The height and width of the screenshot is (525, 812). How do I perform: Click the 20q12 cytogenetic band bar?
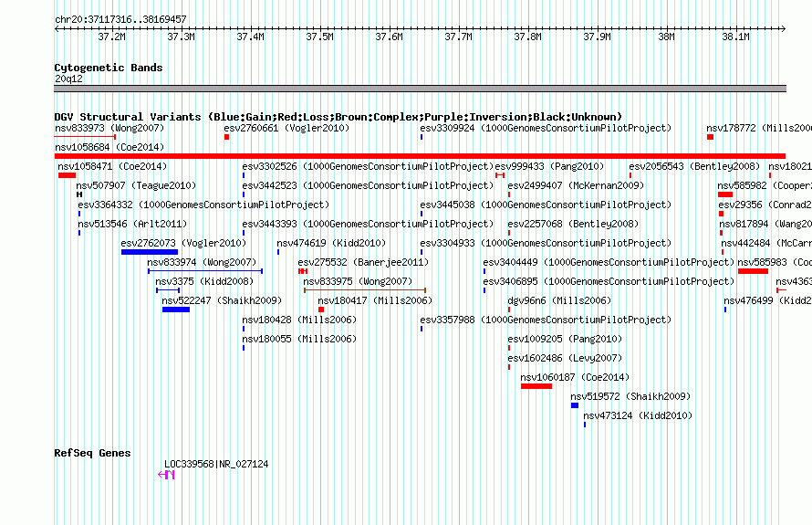click(420, 89)
